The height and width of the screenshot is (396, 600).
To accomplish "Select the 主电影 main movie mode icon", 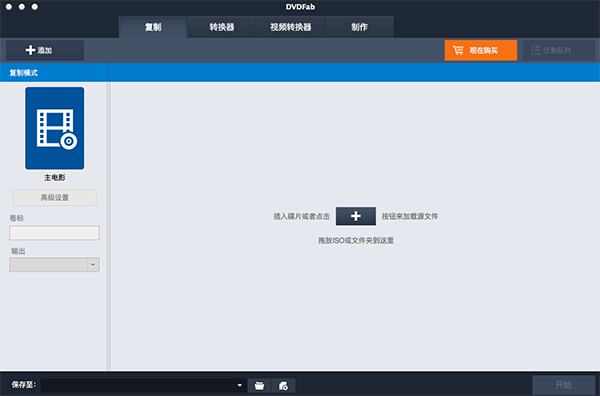I will coord(55,128).
